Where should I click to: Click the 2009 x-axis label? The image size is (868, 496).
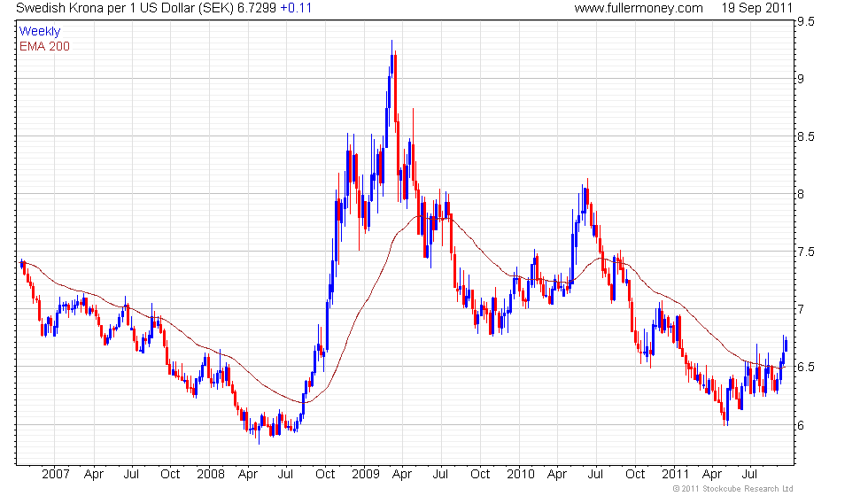366,475
